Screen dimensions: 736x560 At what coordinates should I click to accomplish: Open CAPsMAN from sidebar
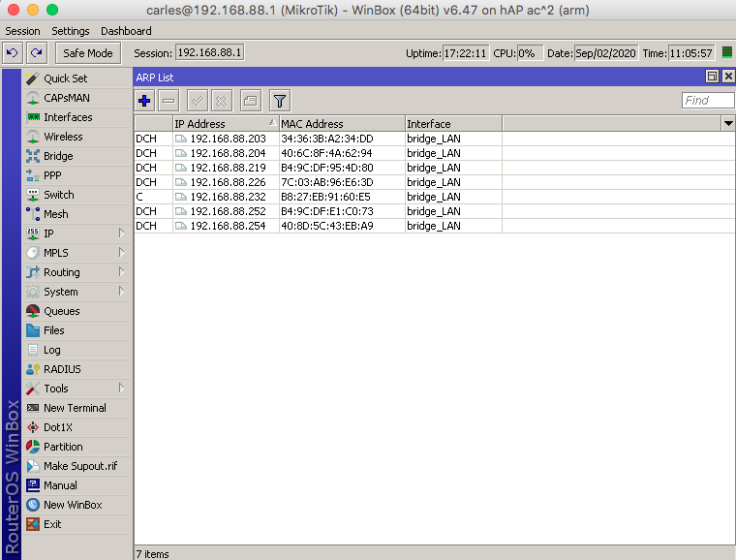pyautogui.click(x=77, y=98)
